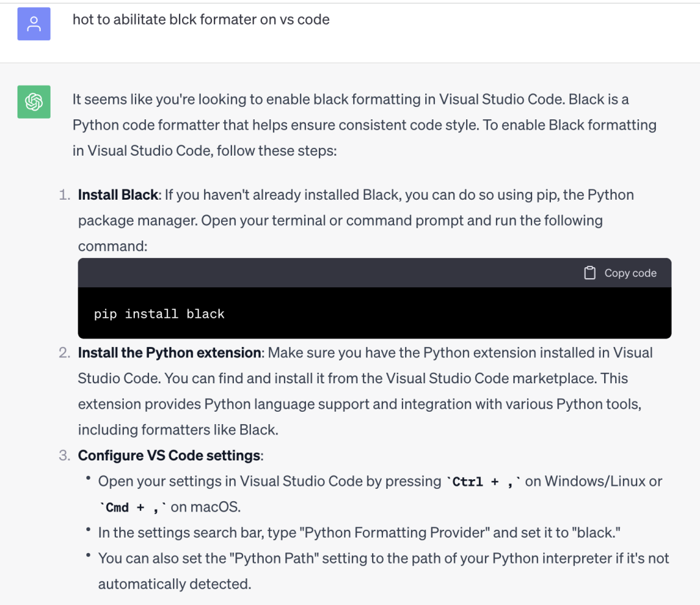Click the user's prompt message text
The image size is (700, 605).
click(201, 19)
